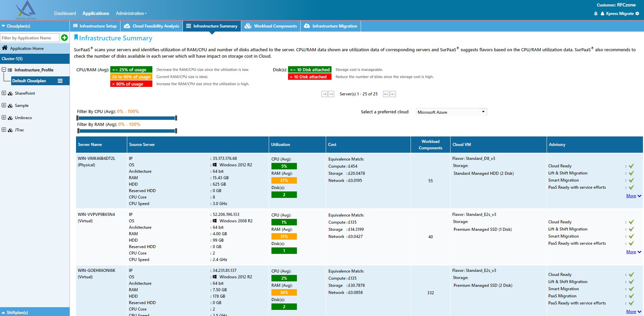Click the Xpress Azure logo
Viewport: 644px width, 316px height.
coord(26,10)
